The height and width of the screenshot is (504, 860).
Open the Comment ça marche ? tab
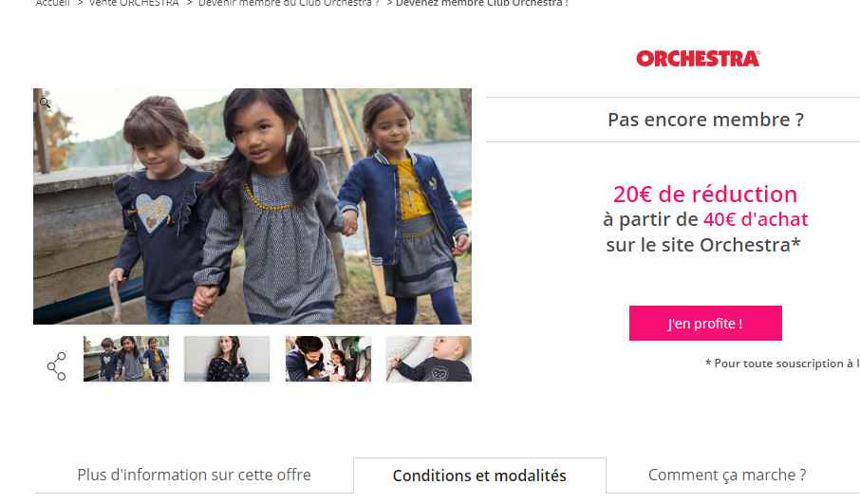click(727, 475)
